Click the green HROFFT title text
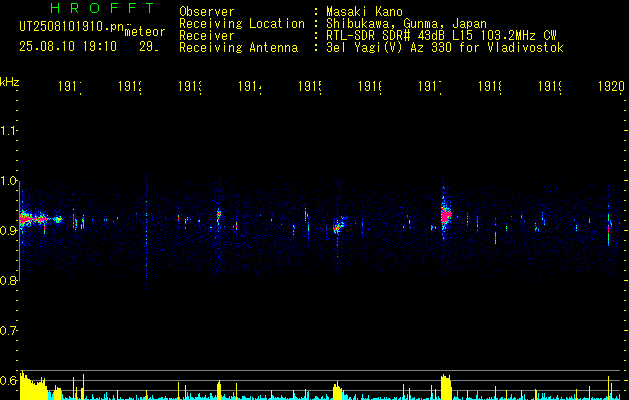This screenshot has height=400, width=629. 102,8
